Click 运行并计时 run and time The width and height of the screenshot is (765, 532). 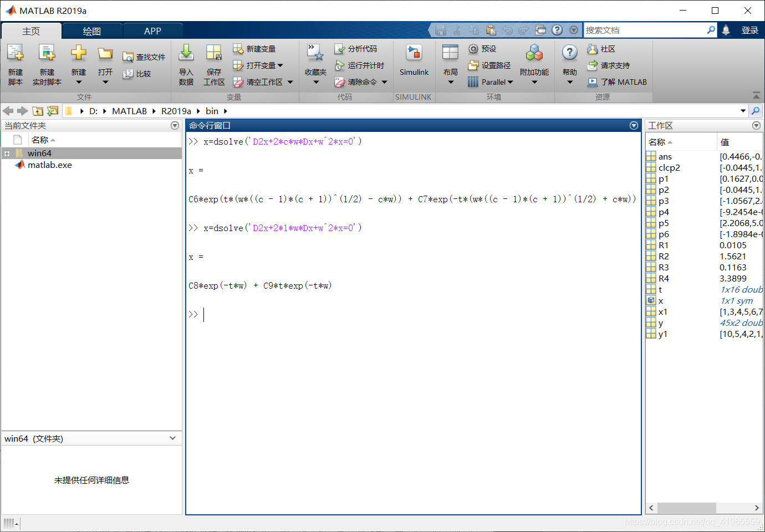coord(359,65)
